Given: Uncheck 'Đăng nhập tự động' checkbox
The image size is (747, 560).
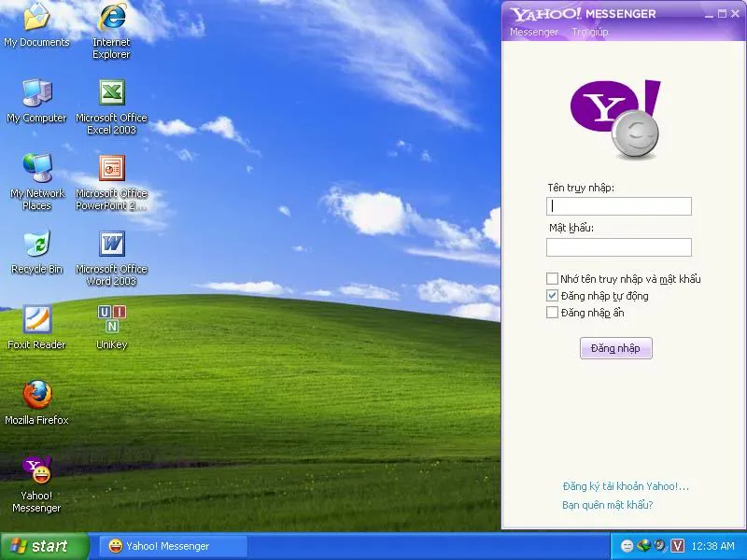Looking at the screenshot, I should tap(552, 295).
